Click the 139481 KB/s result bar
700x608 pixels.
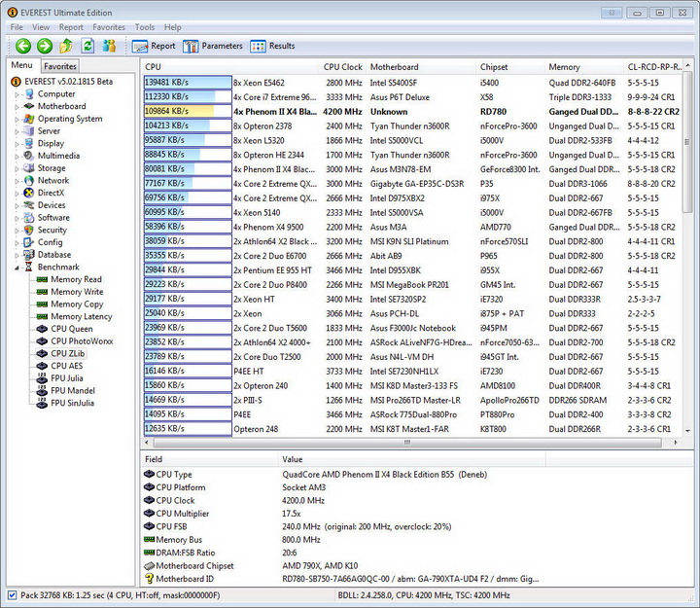point(188,83)
